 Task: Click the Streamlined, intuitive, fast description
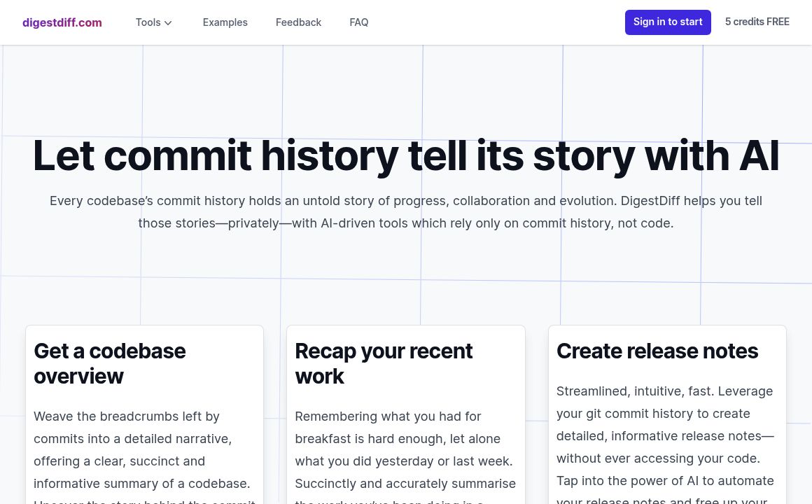pyautogui.click(x=666, y=436)
